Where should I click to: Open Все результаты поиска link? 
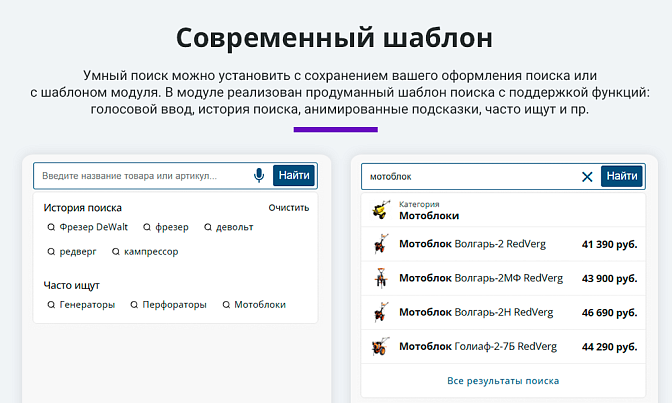(x=503, y=381)
